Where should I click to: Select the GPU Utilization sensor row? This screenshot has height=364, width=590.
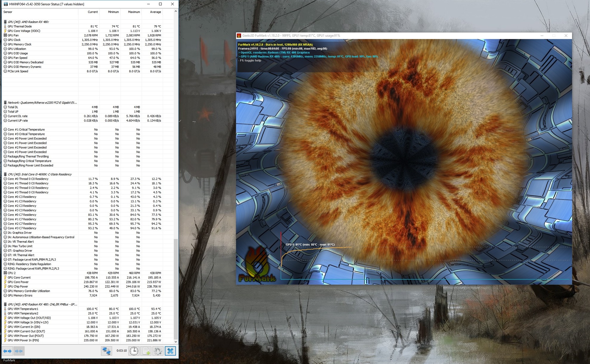tap(88, 49)
